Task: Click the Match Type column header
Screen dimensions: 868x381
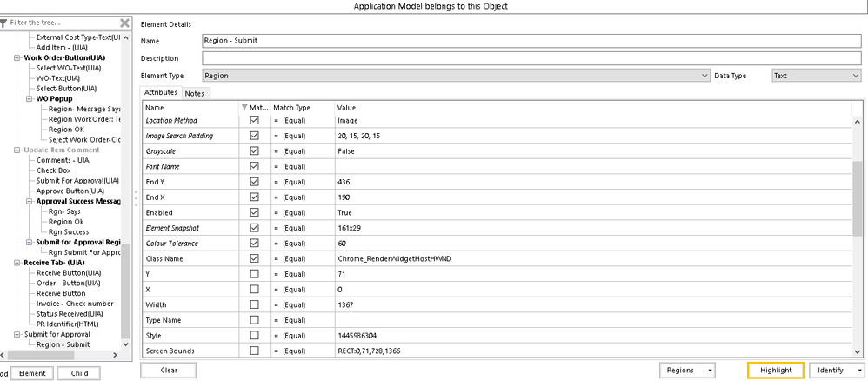Action: pyautogui.click(x=303, y=108)
